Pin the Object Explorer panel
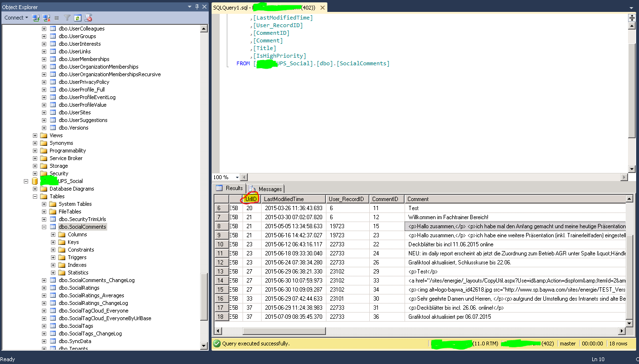 pos(197,7)
